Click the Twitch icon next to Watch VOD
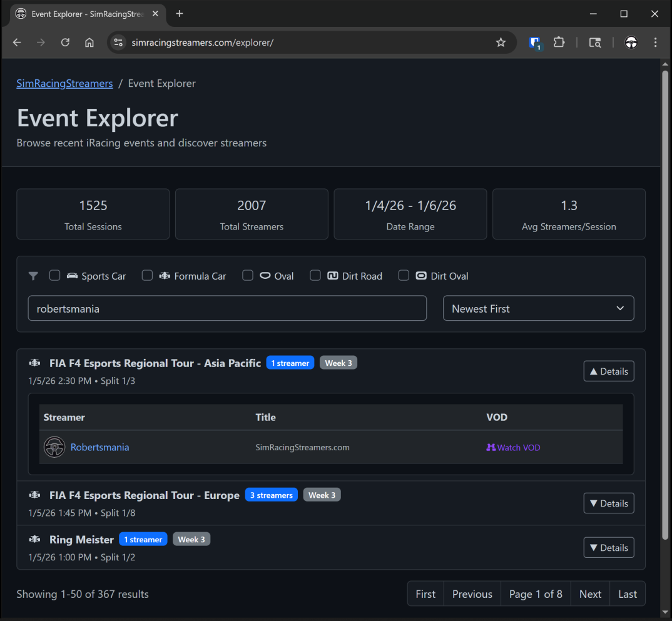 tap(491, 447)
